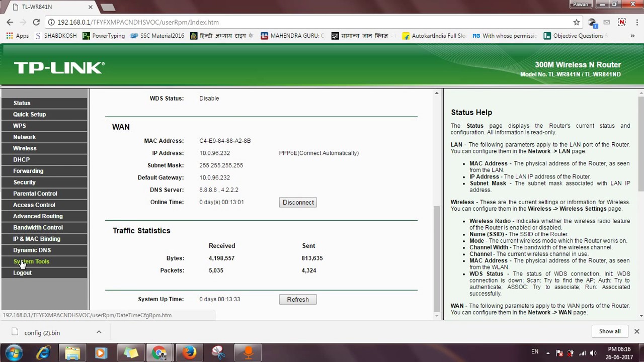The image size is (644, 362).
Task: Open the Security menu item
Action: 44,182
